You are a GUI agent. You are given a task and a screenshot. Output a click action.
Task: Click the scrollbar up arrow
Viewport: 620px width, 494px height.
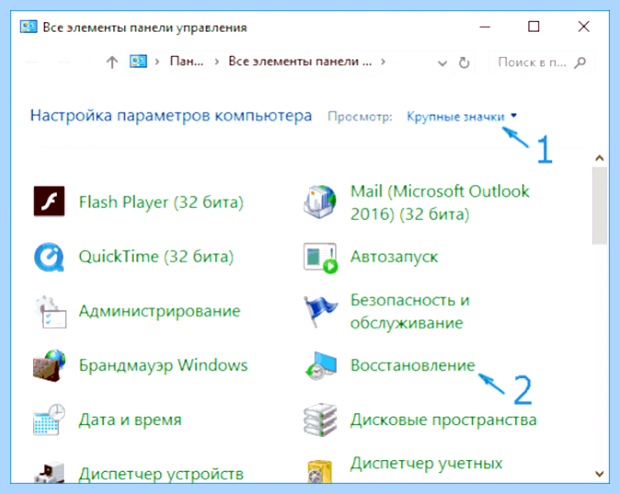[x=599, y=158]
